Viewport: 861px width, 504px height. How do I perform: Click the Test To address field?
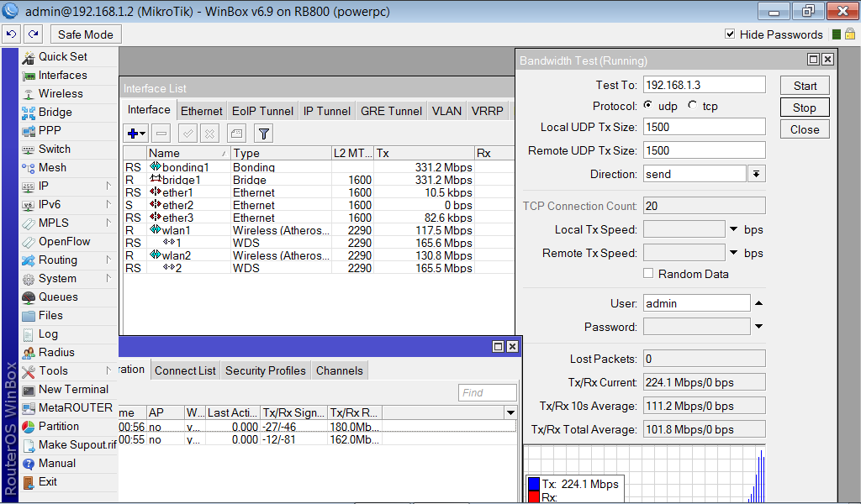point(704,85)
